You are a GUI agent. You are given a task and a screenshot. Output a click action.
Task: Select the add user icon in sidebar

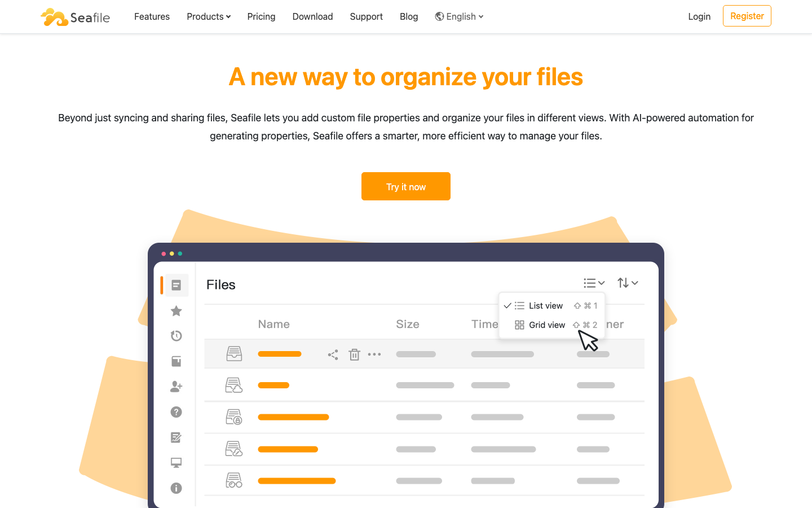click(x=176, y=387)
